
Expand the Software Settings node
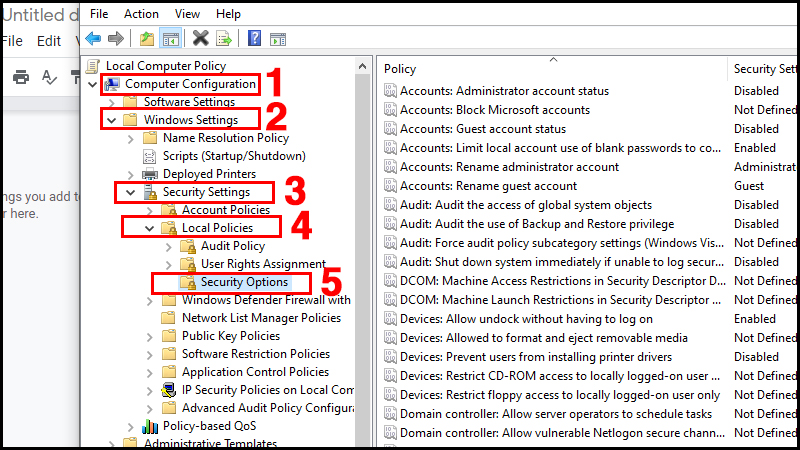click(112, 103)
